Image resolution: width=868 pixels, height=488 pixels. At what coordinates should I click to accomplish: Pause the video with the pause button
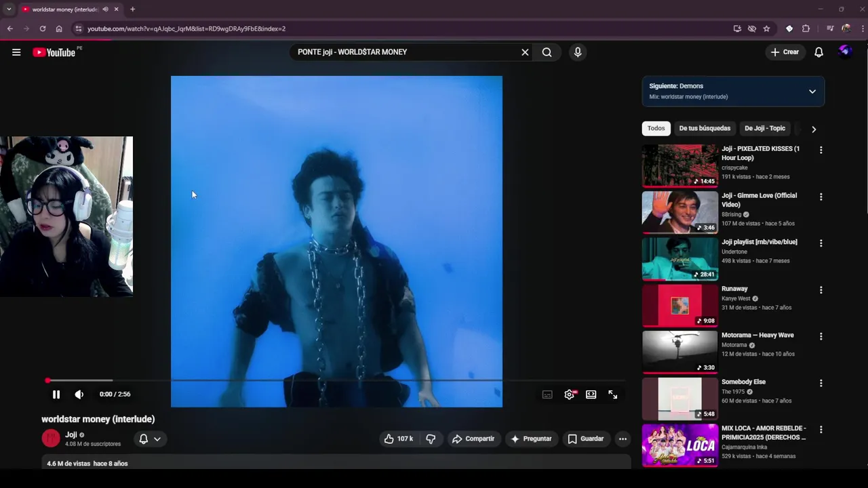pos(56,394)
